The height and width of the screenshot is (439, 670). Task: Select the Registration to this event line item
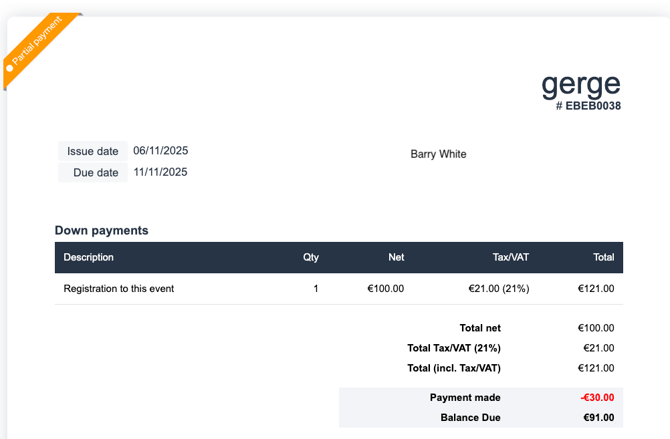pos(119,289)
